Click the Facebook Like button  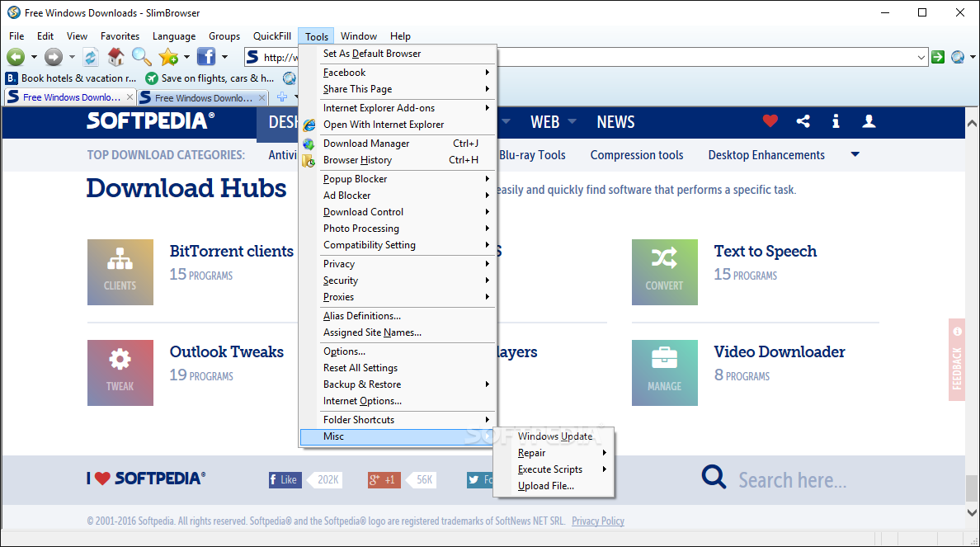285,479
